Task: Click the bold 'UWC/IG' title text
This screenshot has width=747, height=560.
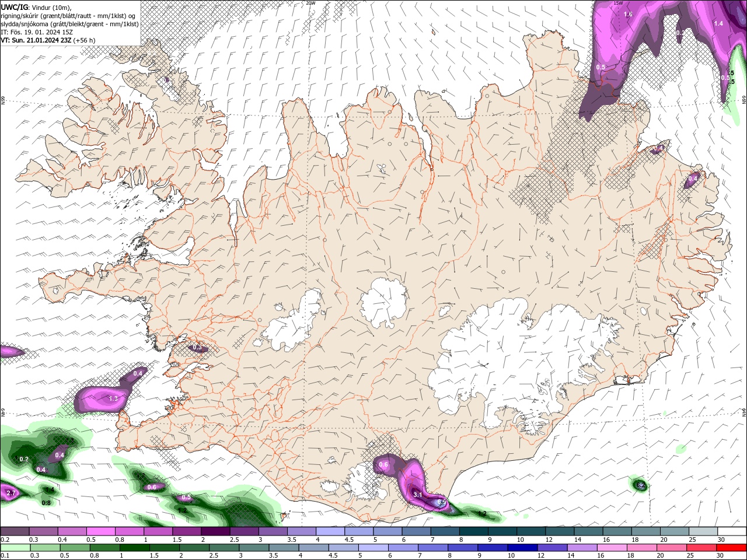Action: [15, 7]
